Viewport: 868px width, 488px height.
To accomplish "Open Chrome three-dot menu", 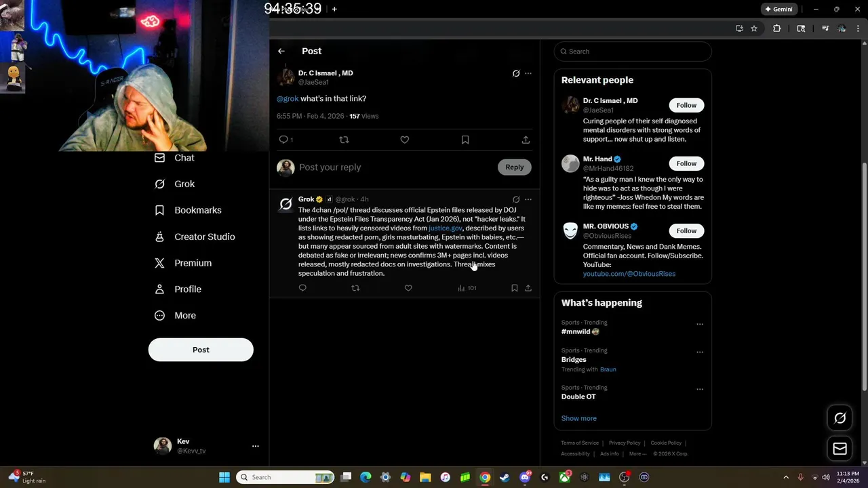I will pyautogui.click(x=857, y=28).
